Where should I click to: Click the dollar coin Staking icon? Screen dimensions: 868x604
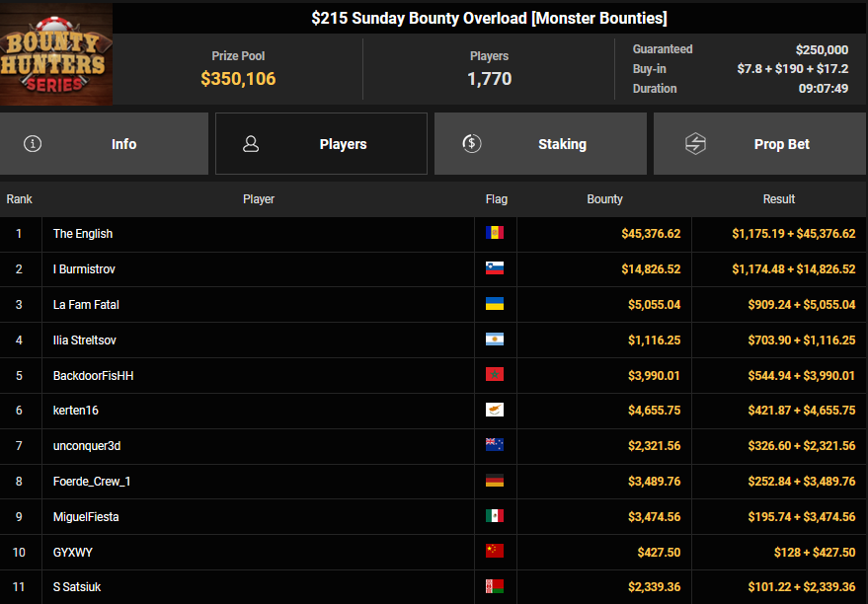(472, 144)
